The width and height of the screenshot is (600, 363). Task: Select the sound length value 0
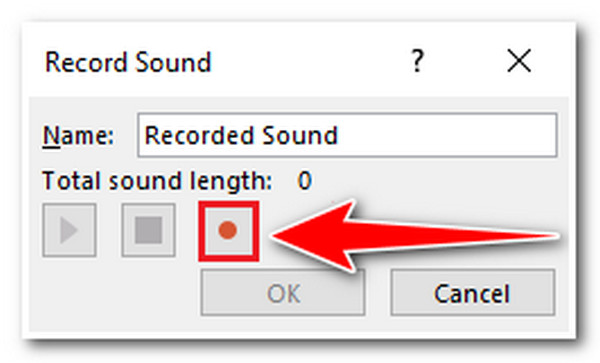coord(305,181)
